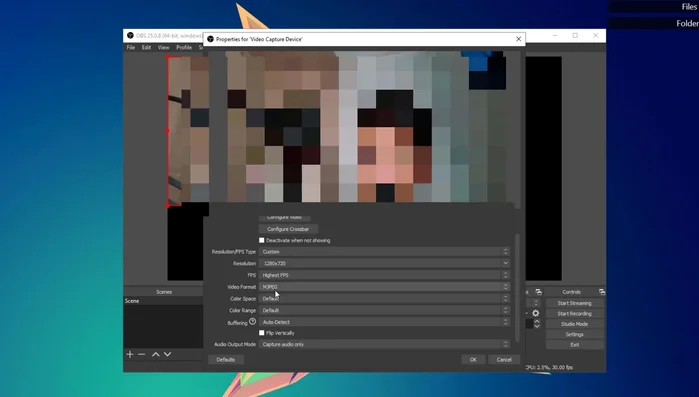Tick the 'Deactivate when not showing' checkbox
This screenshot has height=397, width=699.
pos(262,240)
